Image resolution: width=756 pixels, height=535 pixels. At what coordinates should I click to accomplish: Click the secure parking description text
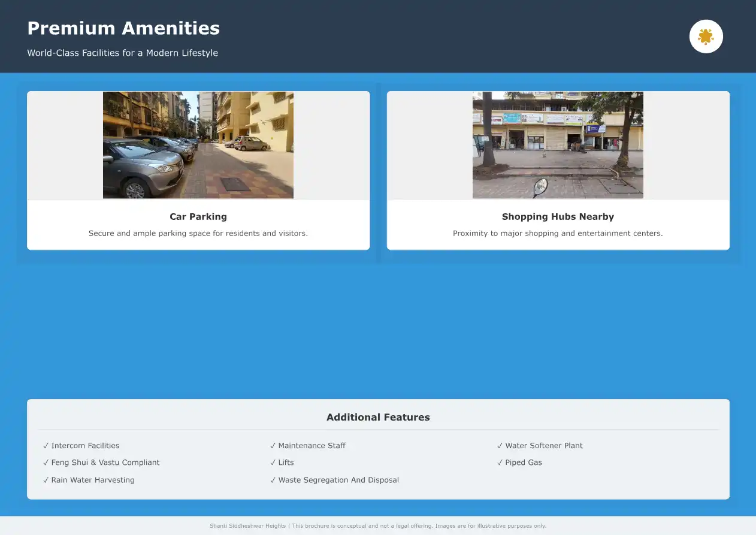coord(198,233)
